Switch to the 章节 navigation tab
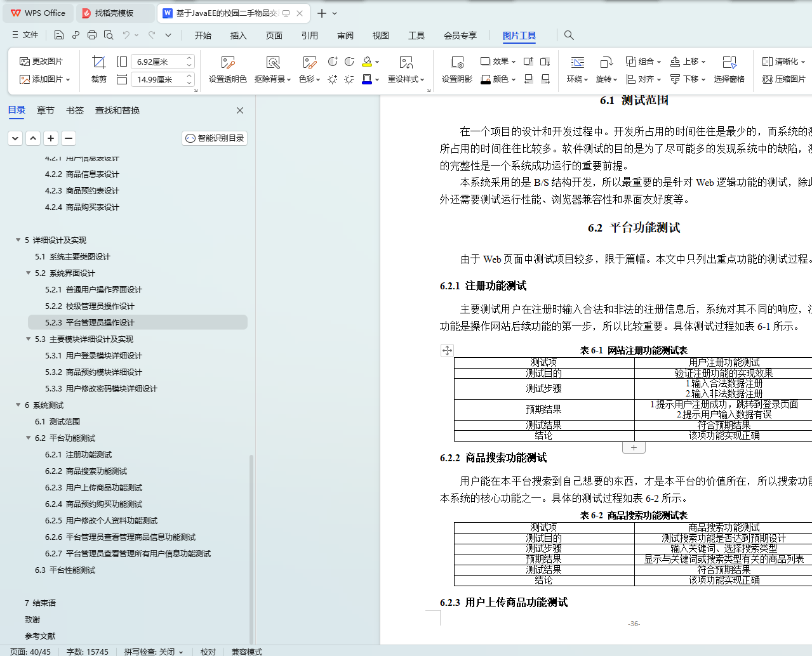This screenshot has width=812, height=656. click(x=46, y=110)
